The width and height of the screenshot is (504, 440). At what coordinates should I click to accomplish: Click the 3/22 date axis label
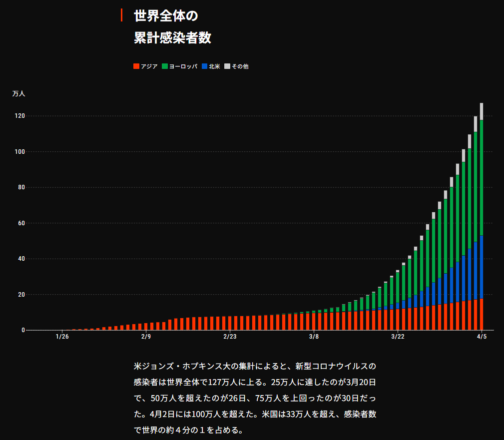(x=398, y=337)
